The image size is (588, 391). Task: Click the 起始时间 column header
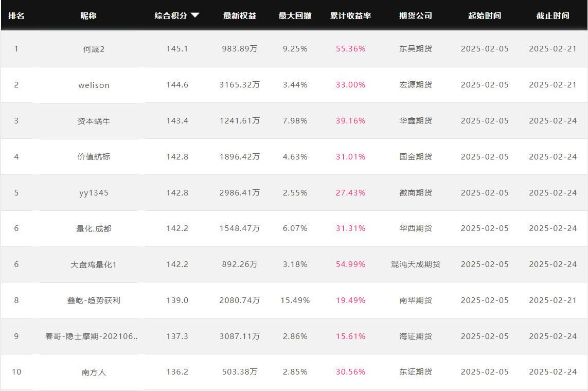(x=485, y=16)
